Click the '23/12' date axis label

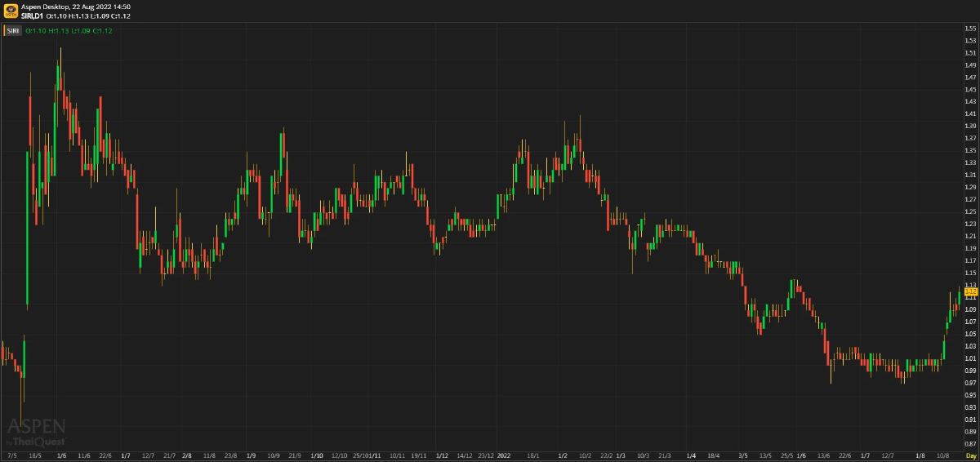(485, 455)
